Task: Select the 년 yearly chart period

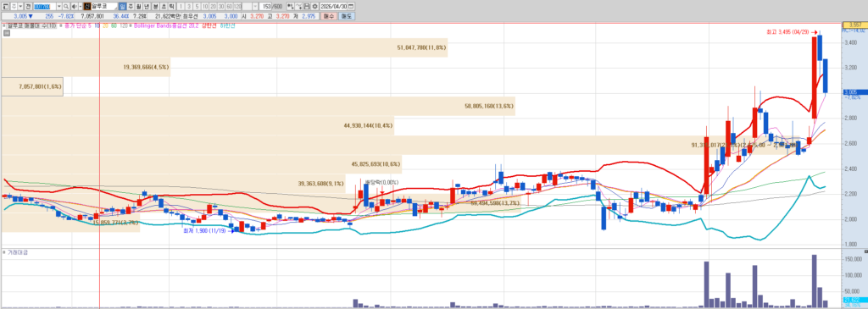Action: [146, 6]
